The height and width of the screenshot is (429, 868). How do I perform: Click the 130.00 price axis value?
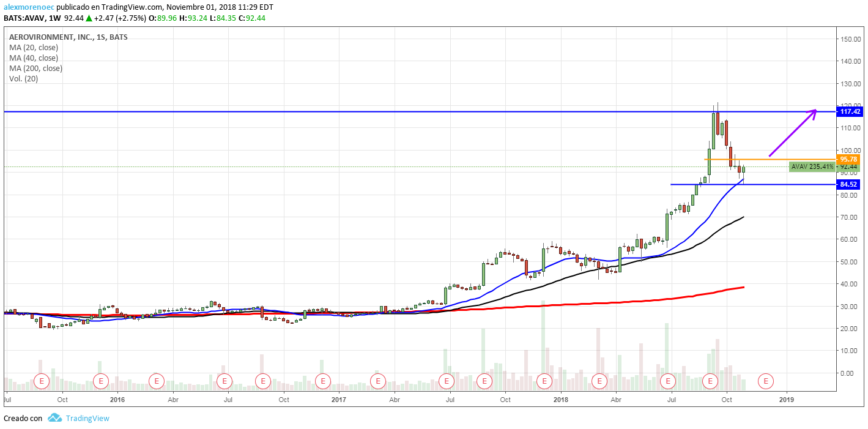coord(850,84)
